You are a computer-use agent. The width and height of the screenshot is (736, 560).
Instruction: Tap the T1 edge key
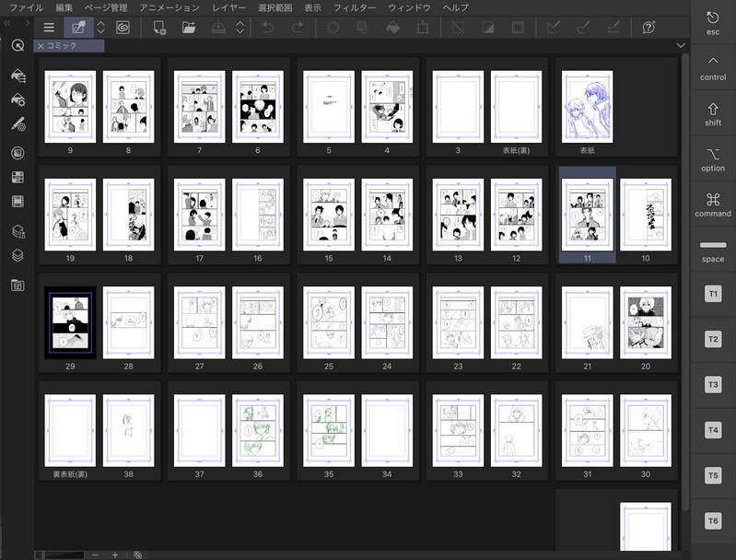pyautogui.click(x=713, y=294)
